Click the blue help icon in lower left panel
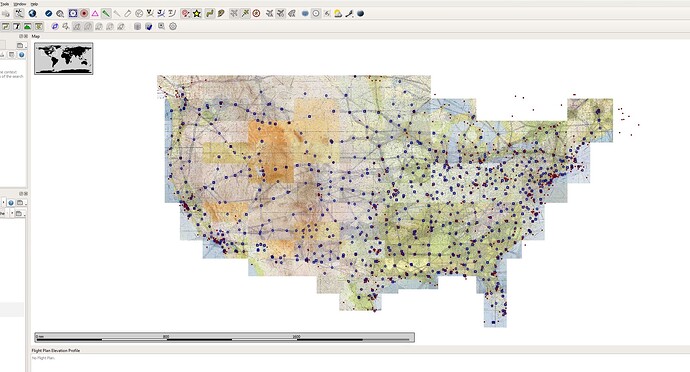Screen dimensions: 690x372 [x=11, y=203]
